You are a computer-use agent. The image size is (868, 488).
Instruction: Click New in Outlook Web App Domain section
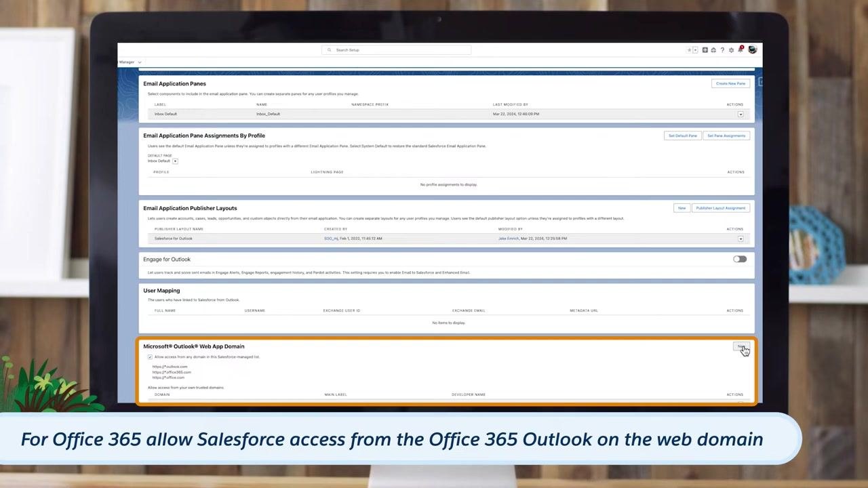coord(742,346)
